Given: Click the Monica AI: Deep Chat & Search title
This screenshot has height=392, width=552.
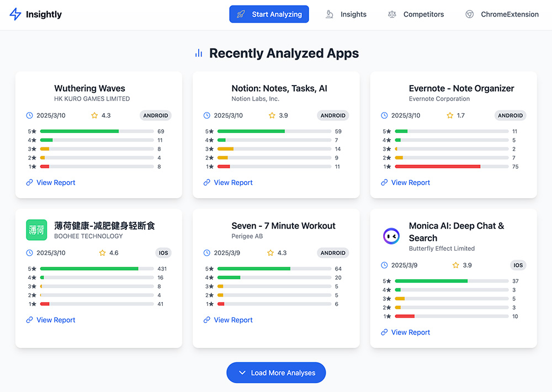Looking at the screenshot, I should coord(457,232).
